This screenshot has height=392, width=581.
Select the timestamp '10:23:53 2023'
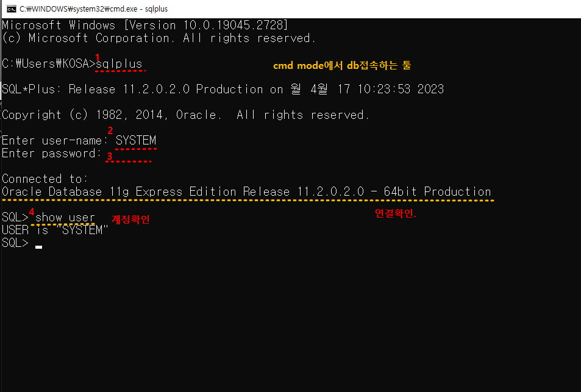402,89
